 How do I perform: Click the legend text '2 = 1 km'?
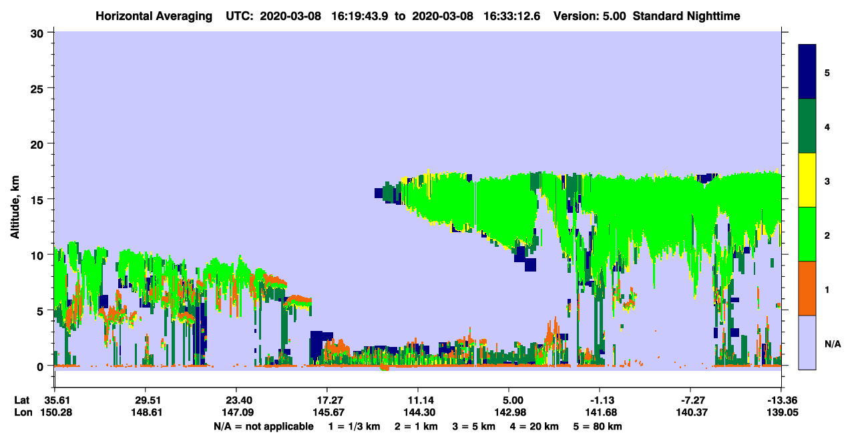(x=416, y=426)
